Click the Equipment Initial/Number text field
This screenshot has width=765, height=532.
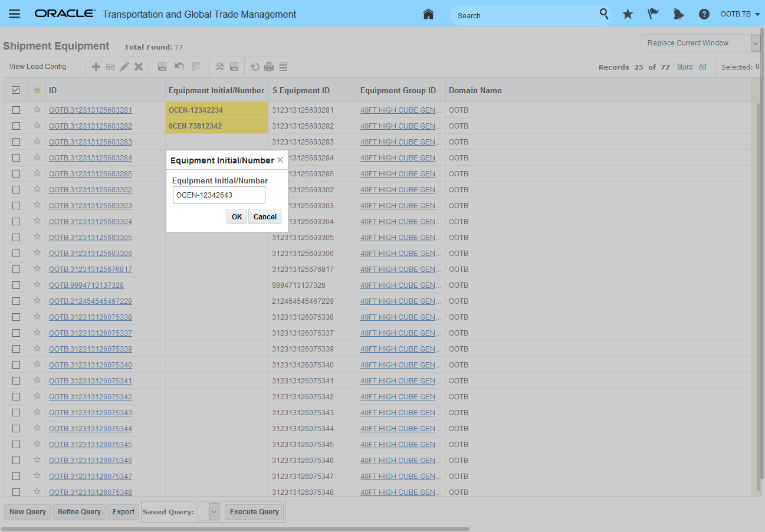219,195
